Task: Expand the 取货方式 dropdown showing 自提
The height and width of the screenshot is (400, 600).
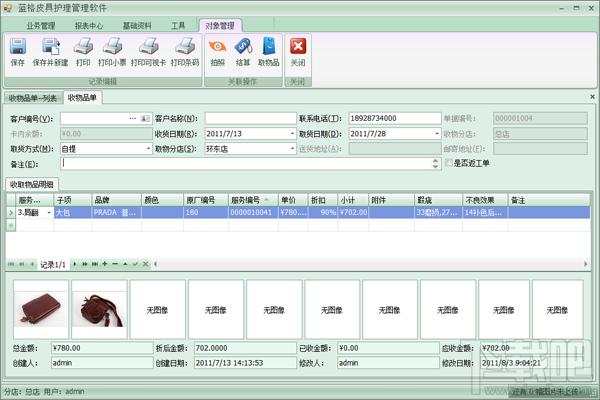Action: [x=148, y=149]
